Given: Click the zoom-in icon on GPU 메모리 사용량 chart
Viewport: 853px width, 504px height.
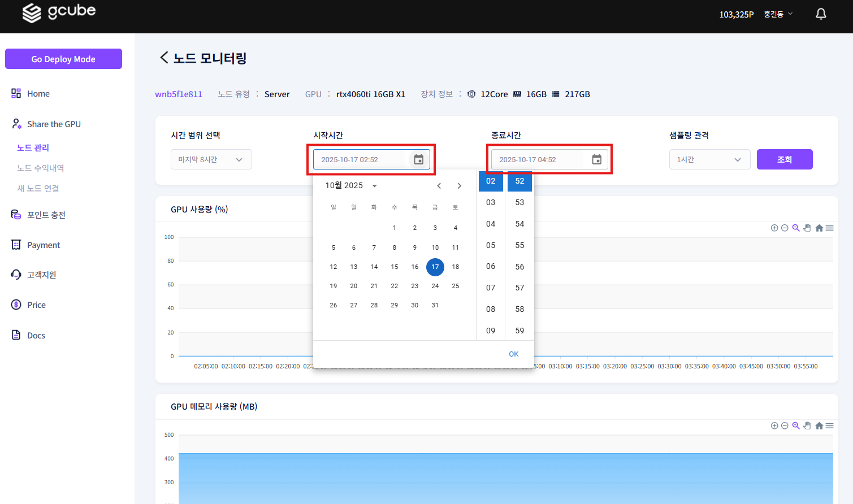Looking at the screenshot, I should point(774,425).
